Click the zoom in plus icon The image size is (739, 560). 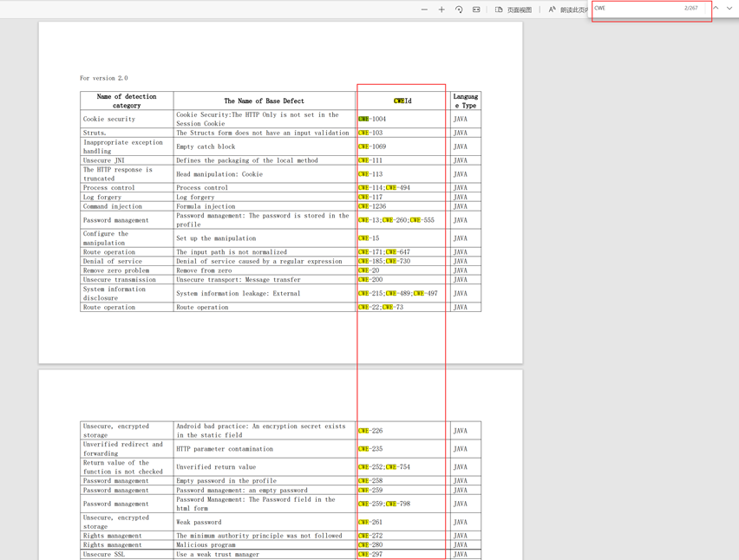(441, 10)
